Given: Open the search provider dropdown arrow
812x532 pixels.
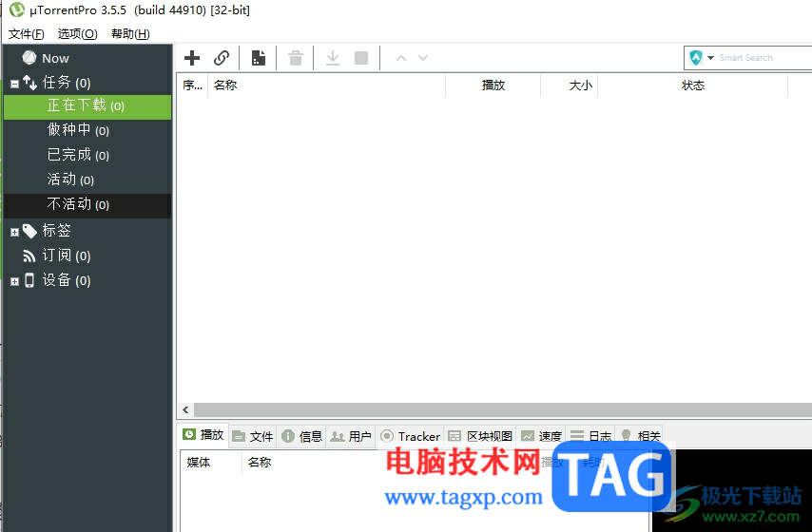Looking at the screenshot, I should coord(710,57).
